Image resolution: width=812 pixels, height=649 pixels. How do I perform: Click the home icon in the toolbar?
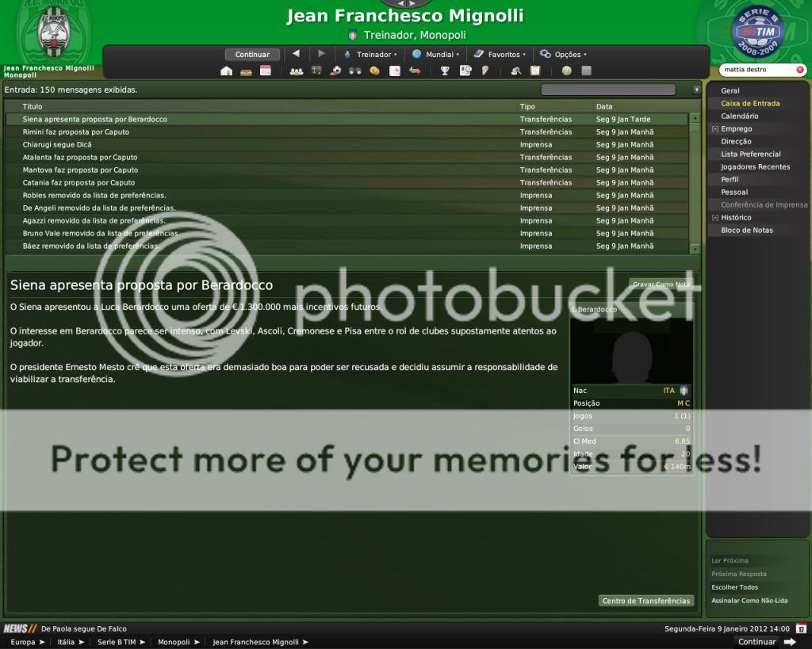(227, 71)
